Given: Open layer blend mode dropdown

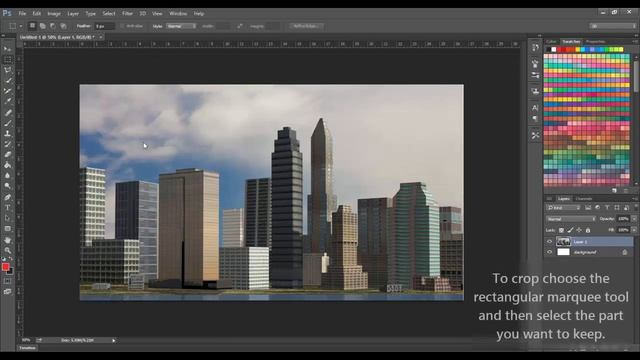Looking at the screenshot, I should pos(571,219).
